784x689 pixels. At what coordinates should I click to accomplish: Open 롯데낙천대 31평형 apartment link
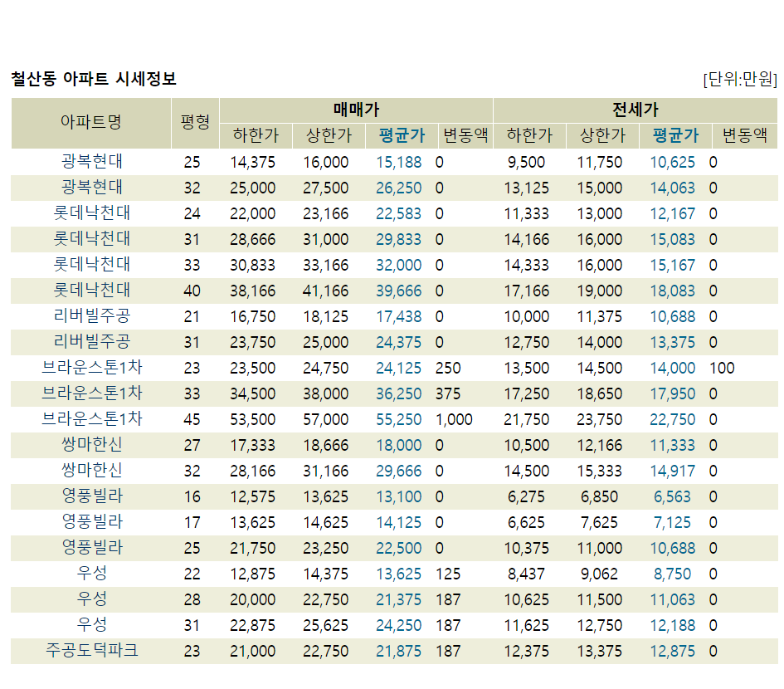(x=91, y=239)
